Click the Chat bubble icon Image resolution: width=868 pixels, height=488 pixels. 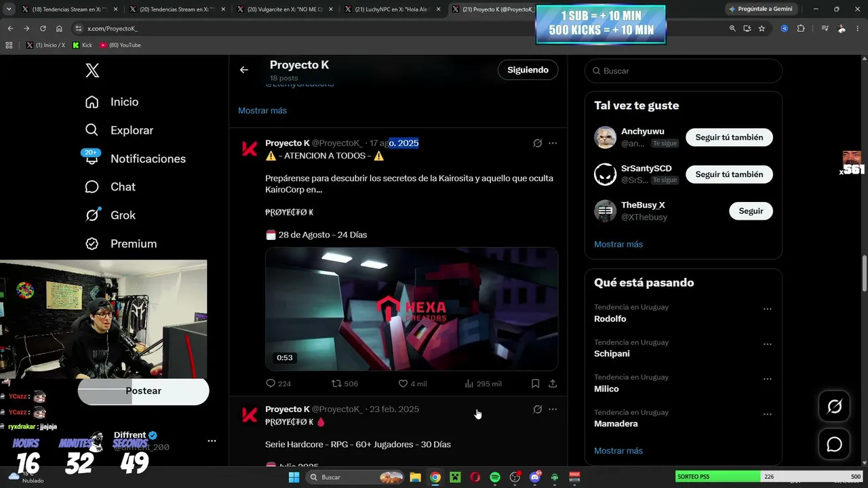click(92, 187)
